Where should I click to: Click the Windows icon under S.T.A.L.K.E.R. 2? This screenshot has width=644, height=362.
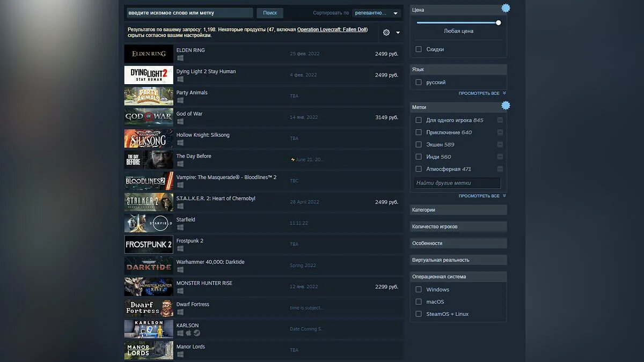(180, 206)
